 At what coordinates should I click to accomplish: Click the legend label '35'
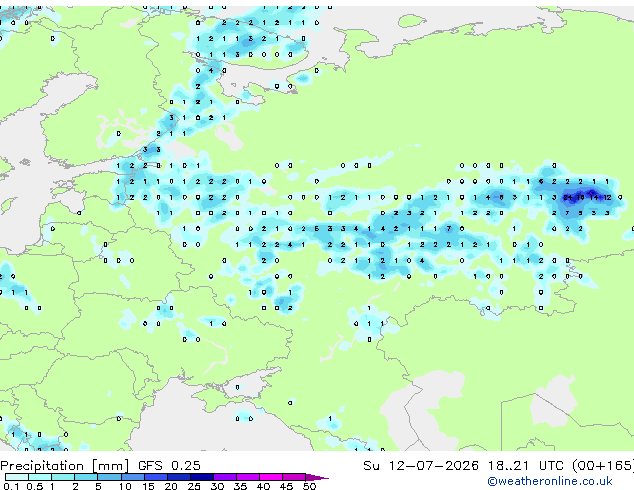point(240,486)
